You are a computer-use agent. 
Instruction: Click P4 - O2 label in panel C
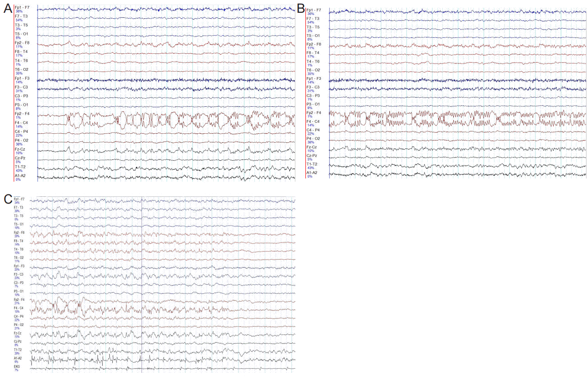pos(19,325)
